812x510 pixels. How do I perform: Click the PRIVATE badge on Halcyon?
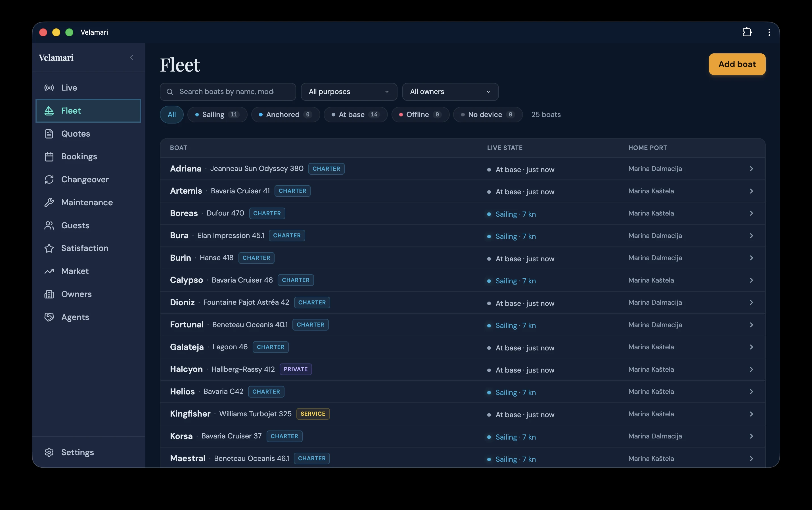[x=295, y=369]
